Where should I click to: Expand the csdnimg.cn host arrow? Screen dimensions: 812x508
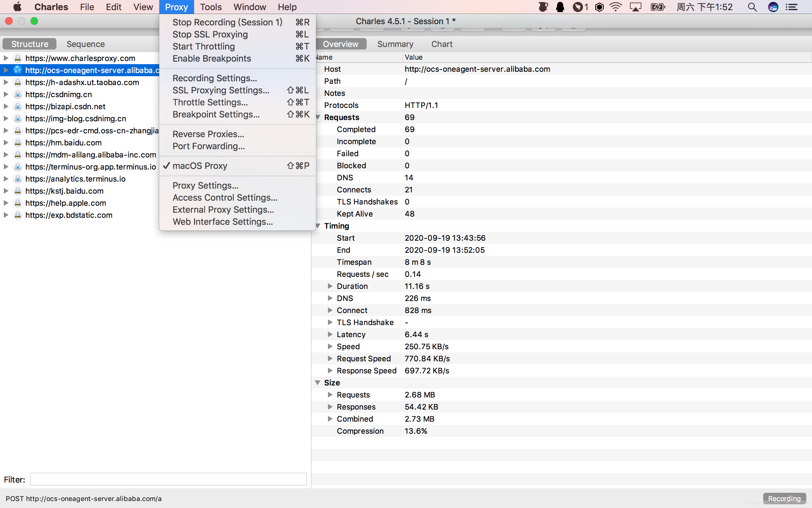coord(6,94)
